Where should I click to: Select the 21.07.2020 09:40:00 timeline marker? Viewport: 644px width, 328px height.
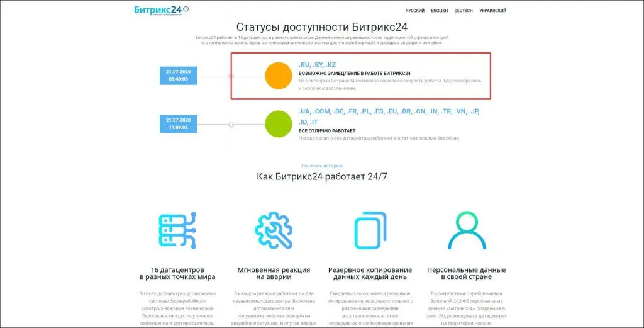[179, 76]
